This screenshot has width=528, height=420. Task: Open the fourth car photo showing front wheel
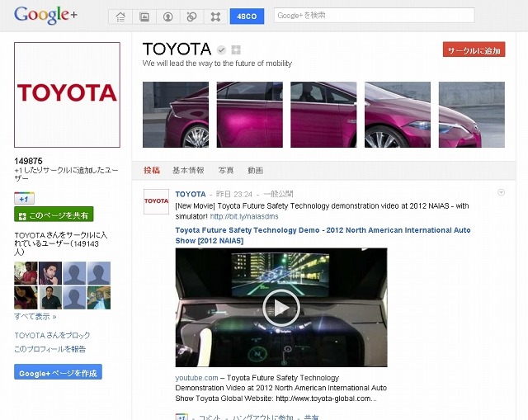[398, 115]
